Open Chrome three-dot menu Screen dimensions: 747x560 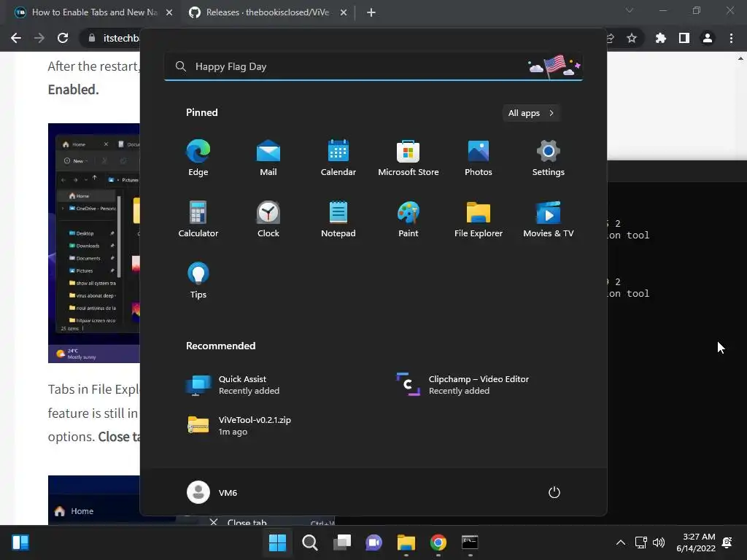coord(731,38)
